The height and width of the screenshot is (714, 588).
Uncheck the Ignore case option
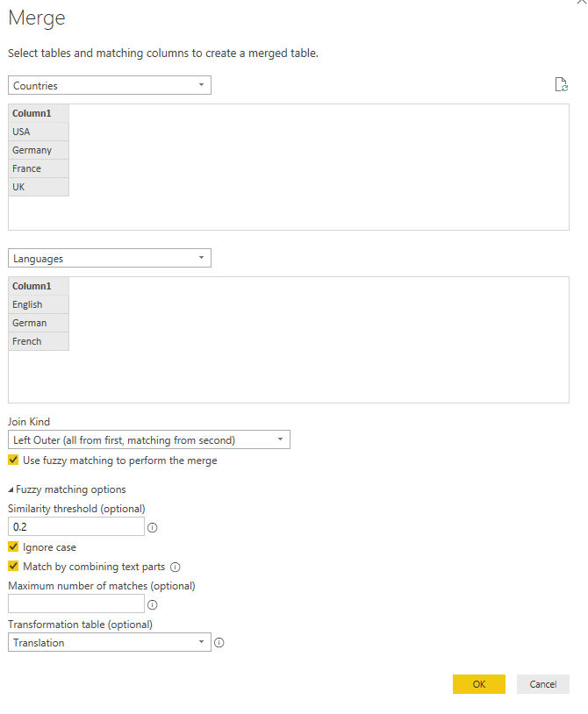click(x=13, y=547)
